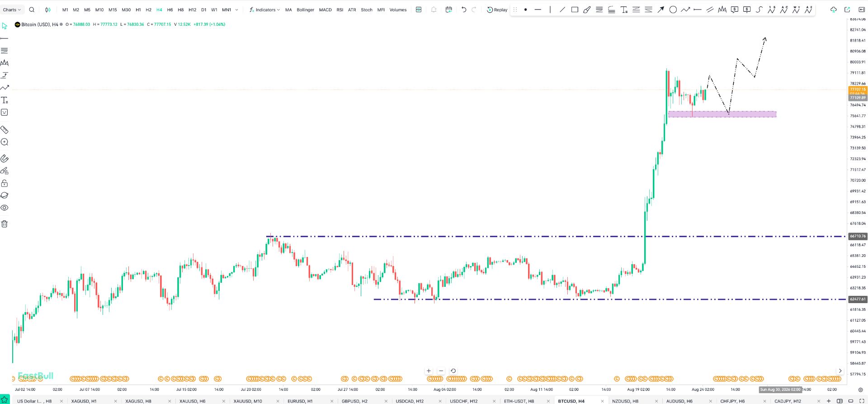The image size is (868, 404).
Task: Select the H1 timeframe
Action: pos(138,10)
